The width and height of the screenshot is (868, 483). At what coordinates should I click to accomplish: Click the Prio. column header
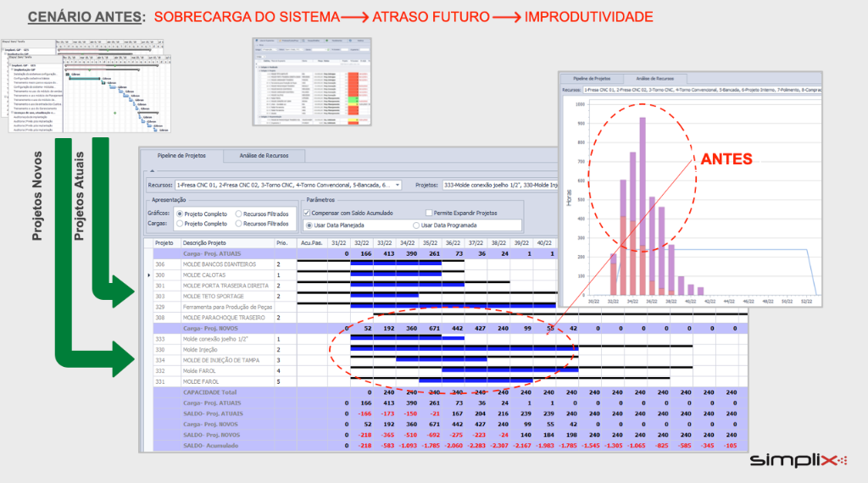285,243
